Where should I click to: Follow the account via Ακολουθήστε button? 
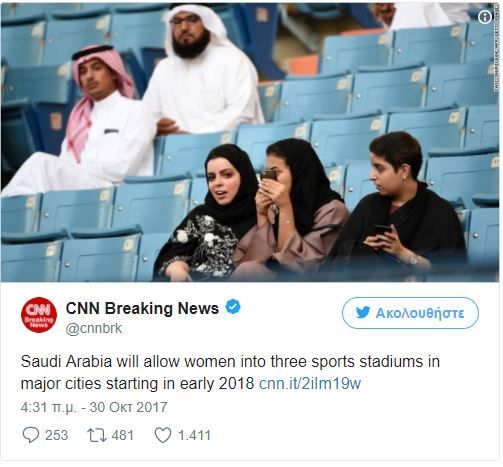(x=410, y=313)
